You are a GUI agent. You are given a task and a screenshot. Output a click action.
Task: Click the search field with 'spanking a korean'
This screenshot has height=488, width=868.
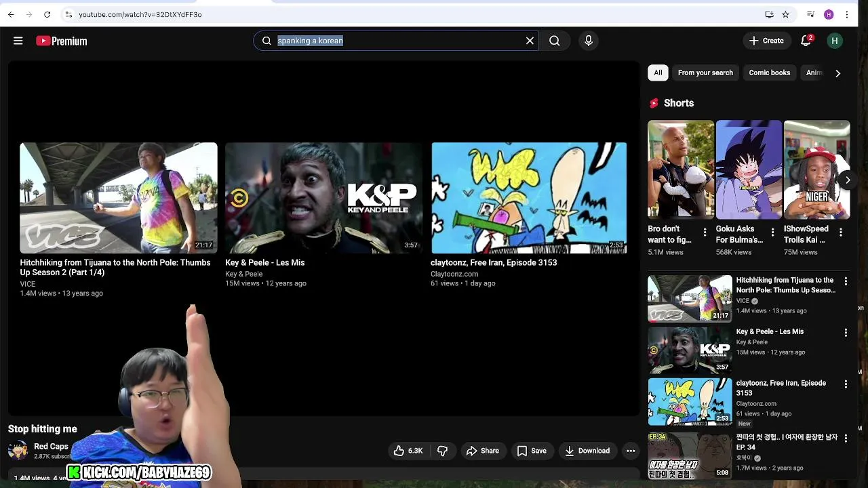coord(395,41)
